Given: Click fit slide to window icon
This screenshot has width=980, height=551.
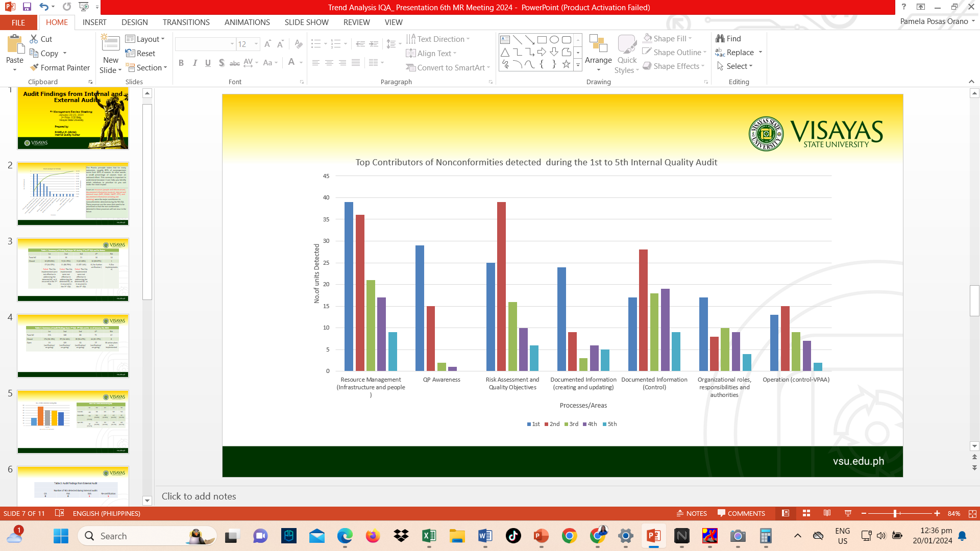Looking at the screenshot, I should 972,513.
